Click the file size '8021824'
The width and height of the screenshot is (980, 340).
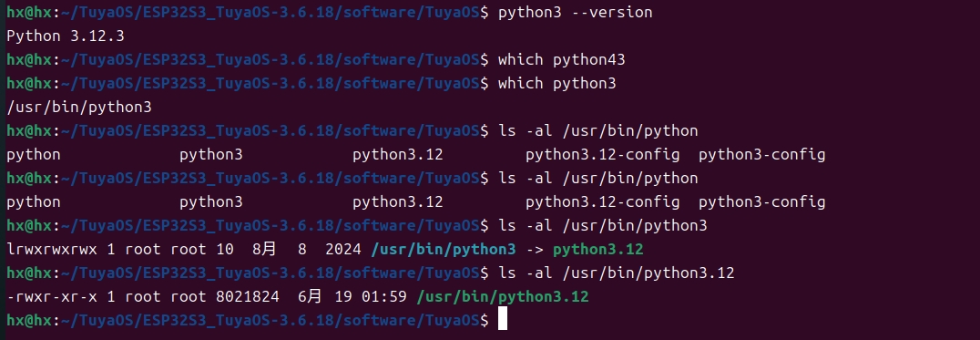[248, 297]
